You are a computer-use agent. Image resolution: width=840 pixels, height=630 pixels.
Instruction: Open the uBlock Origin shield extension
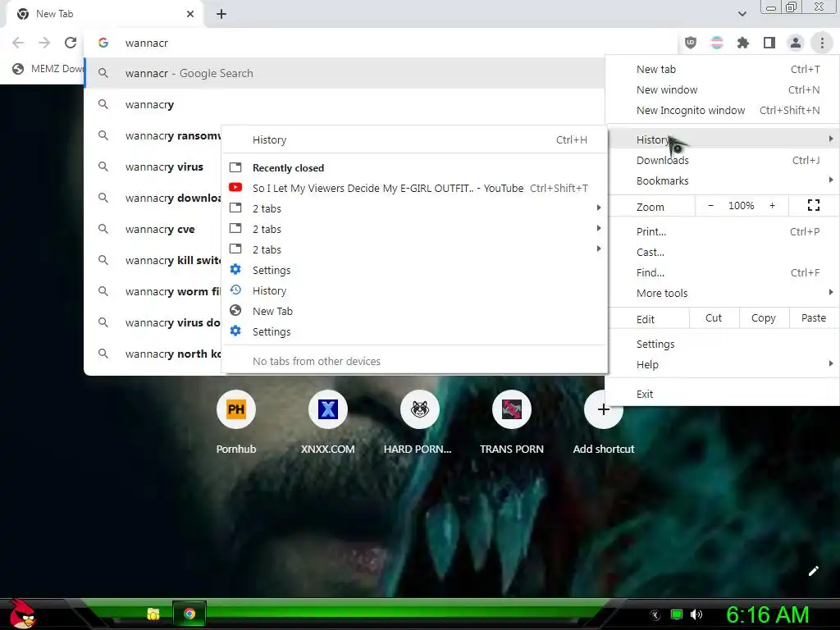click(x=691, y=43)
